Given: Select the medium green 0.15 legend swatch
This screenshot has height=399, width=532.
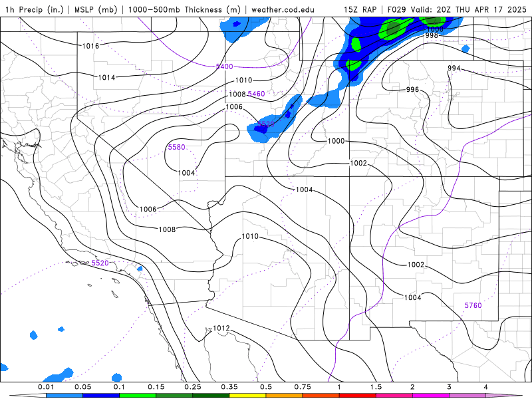Looking at the screenshot, I should [174, 396].
